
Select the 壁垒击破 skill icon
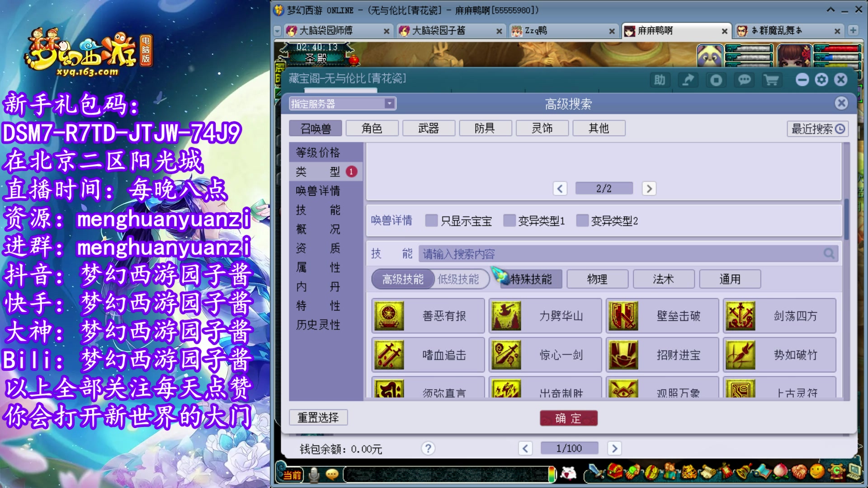[x=623, y=316]
